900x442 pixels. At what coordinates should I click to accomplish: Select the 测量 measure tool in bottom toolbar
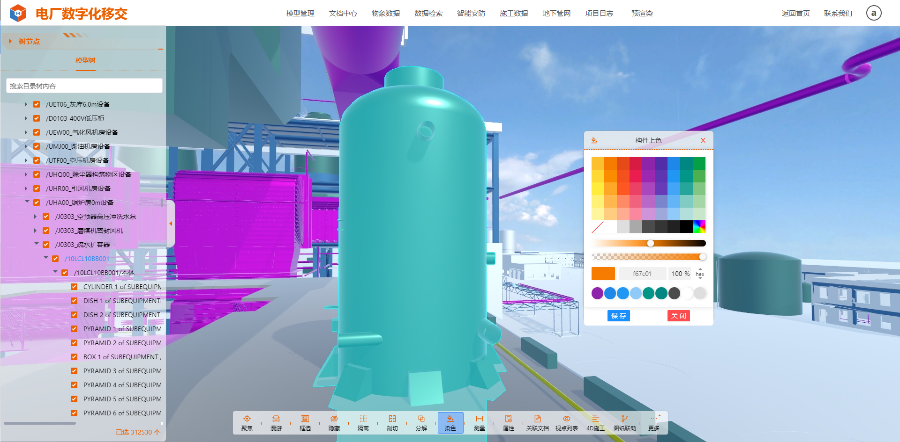[479, 422]
